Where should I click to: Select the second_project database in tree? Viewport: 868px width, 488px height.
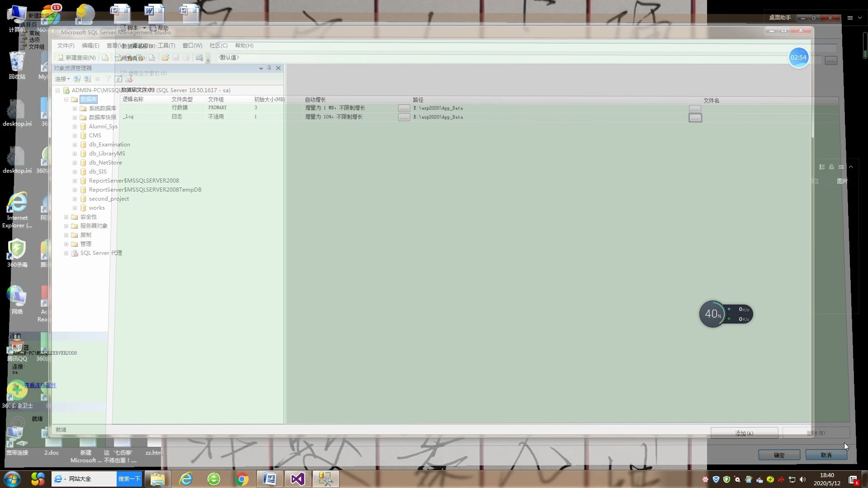pos(108,199)
